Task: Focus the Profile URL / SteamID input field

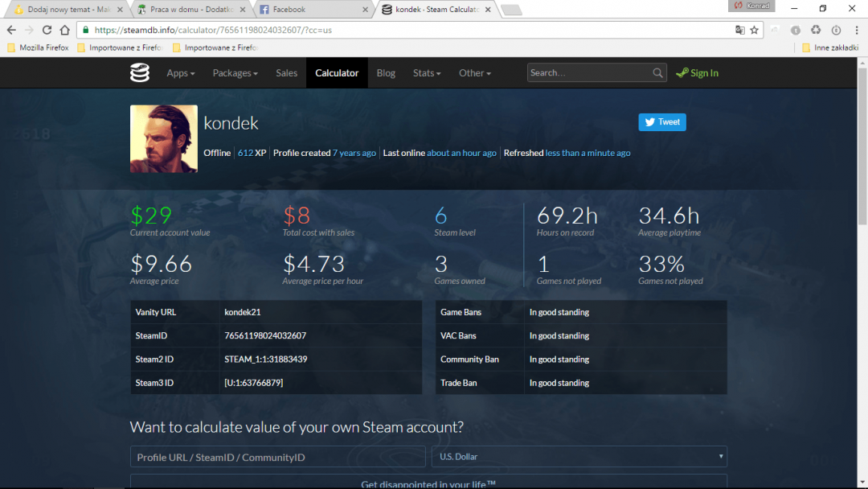Action: pos(277,457)
